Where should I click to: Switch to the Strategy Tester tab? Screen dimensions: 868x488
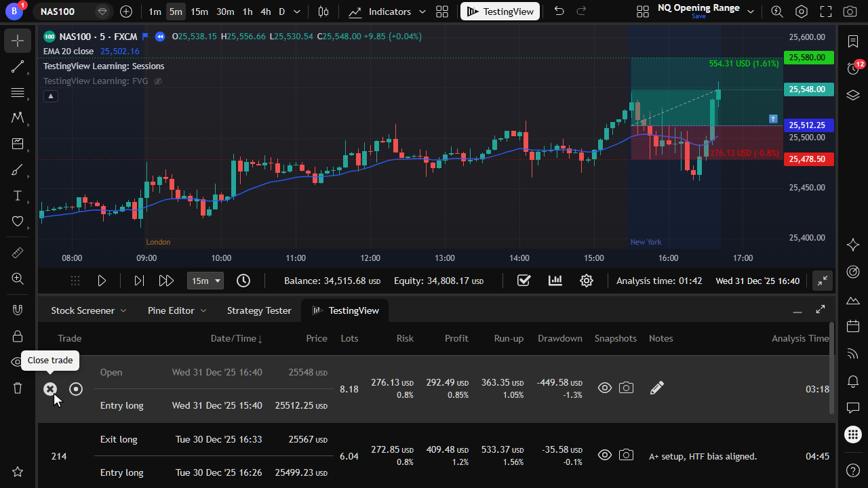[x=259, y=310]
